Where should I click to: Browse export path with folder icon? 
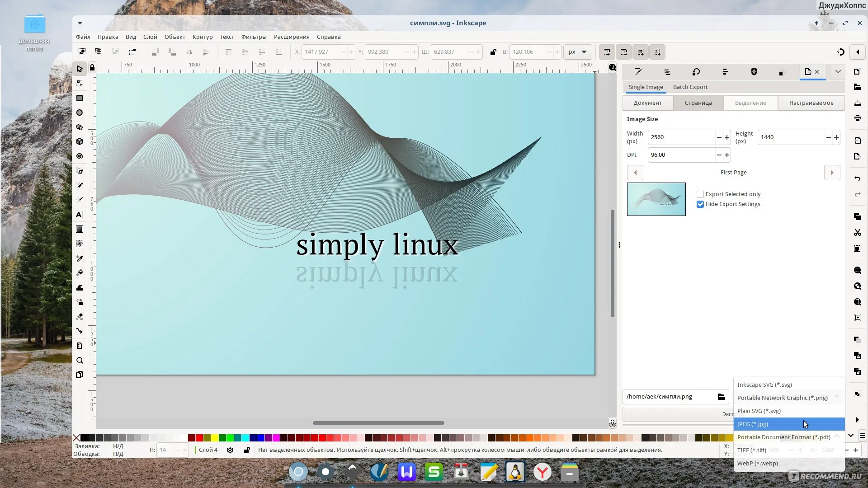(x=721, y=397)
